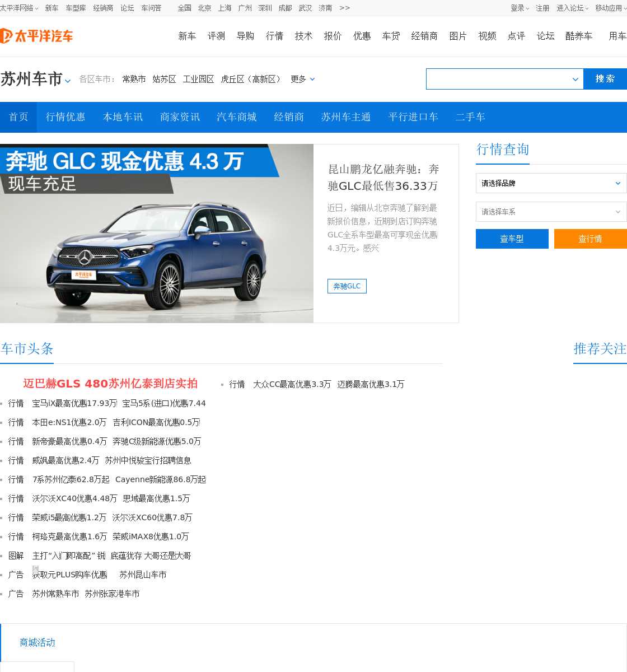Image resolution: width=627 pixels, height=672 pixels.
Task: Open the 登录 dropdown
Action: pos(520,8)
